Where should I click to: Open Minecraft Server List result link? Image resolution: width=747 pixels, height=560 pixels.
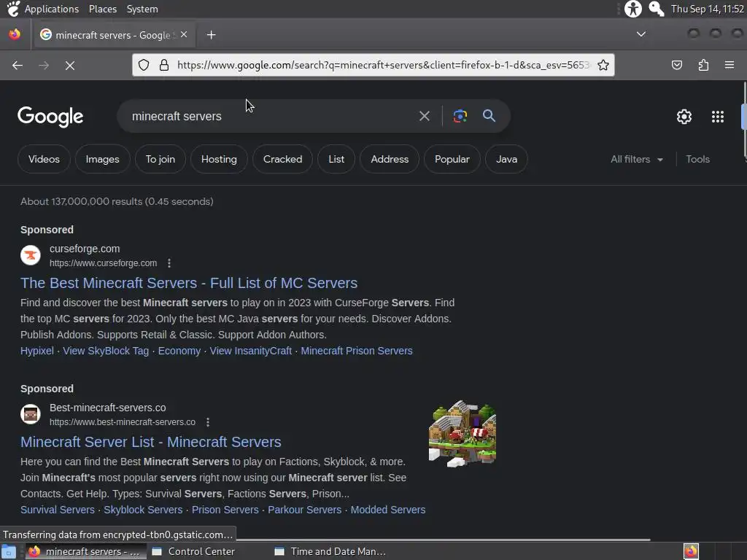tap(150, 442)
